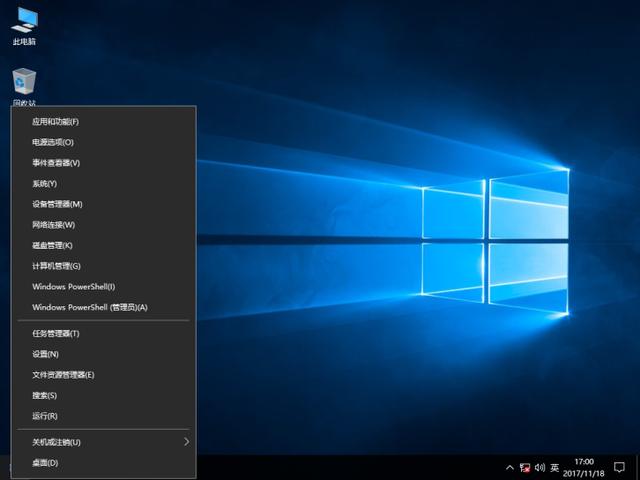Open 应用和功能(F) from the menu
This screenshot has width=640, height=480.
(103, 122)
